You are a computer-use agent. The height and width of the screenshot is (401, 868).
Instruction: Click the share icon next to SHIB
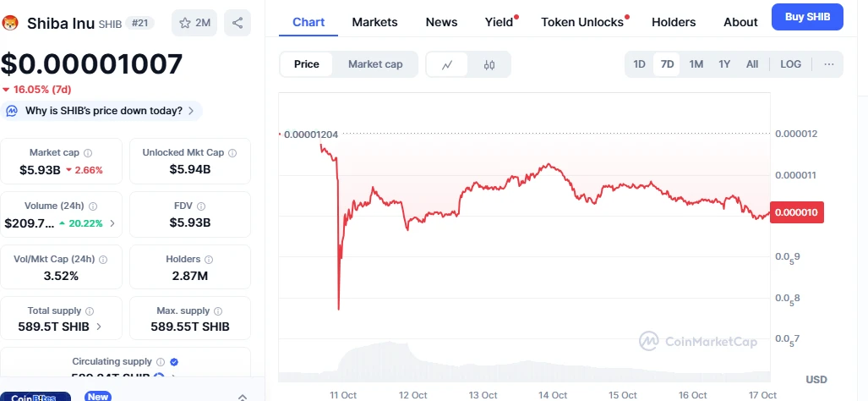(236, 23)
